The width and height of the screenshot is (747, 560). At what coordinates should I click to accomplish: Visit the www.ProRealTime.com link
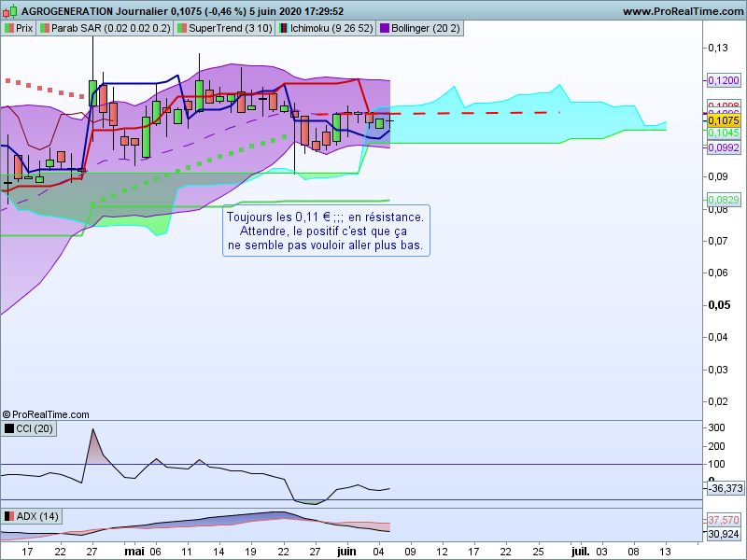(x=684, y=11)
